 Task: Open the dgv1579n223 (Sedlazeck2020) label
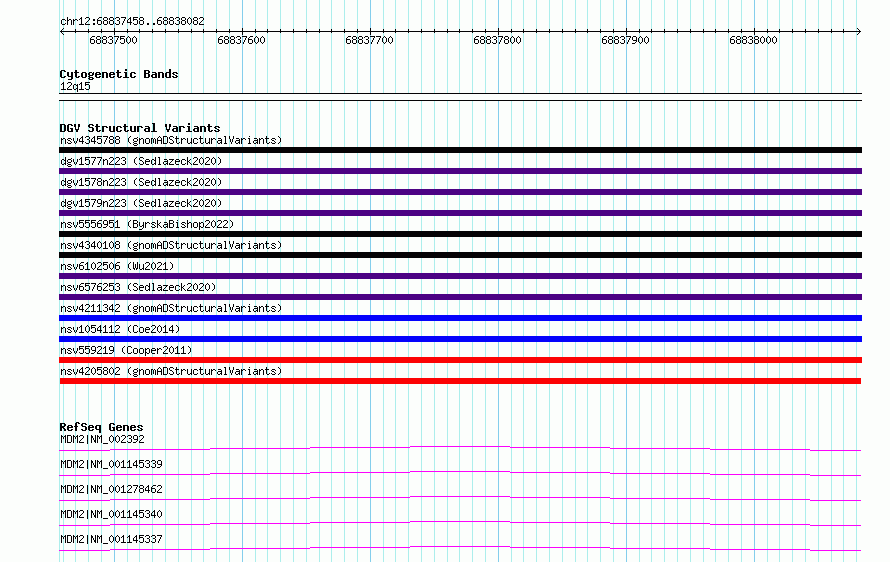coord(141,203)
